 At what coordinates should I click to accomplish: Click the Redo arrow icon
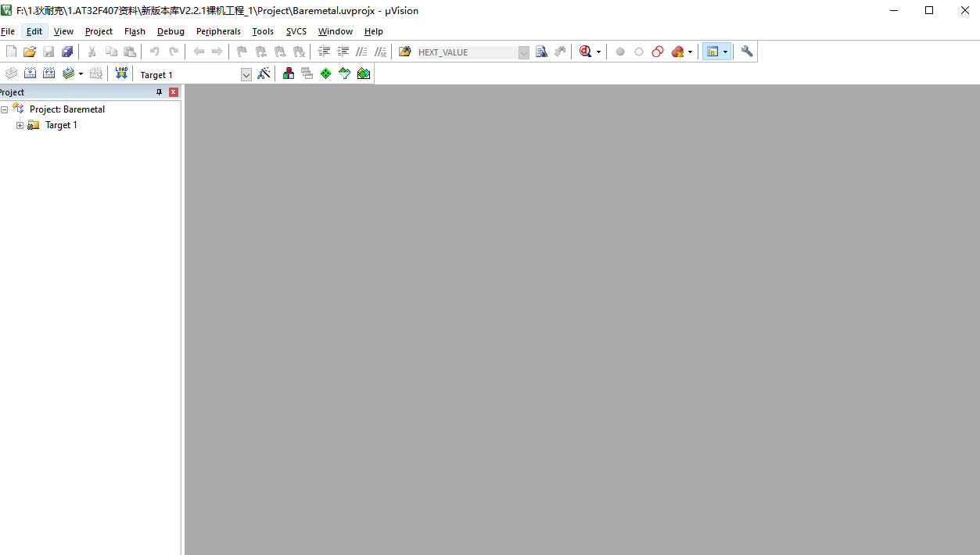174,52
